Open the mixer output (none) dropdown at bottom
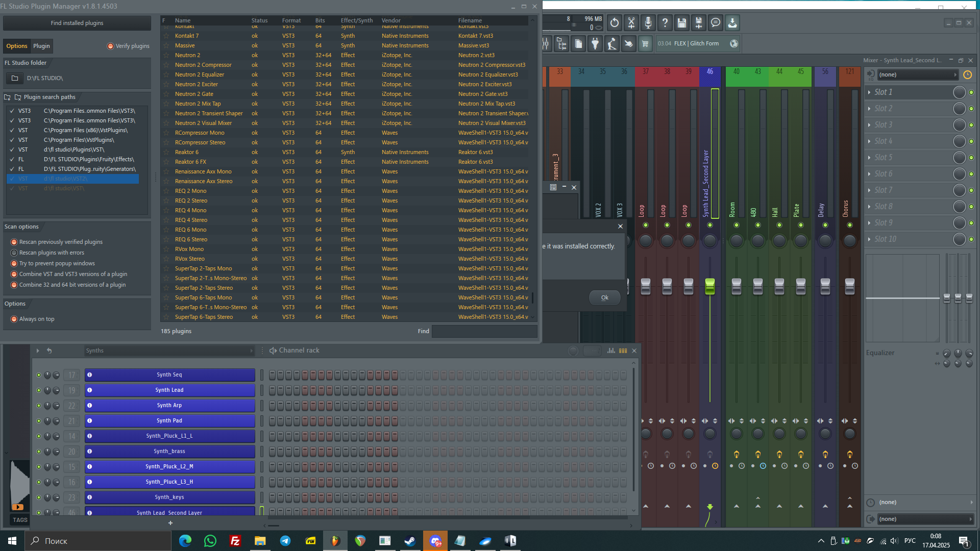The height and width of the screenshot is (551, 980). (925, 519)
